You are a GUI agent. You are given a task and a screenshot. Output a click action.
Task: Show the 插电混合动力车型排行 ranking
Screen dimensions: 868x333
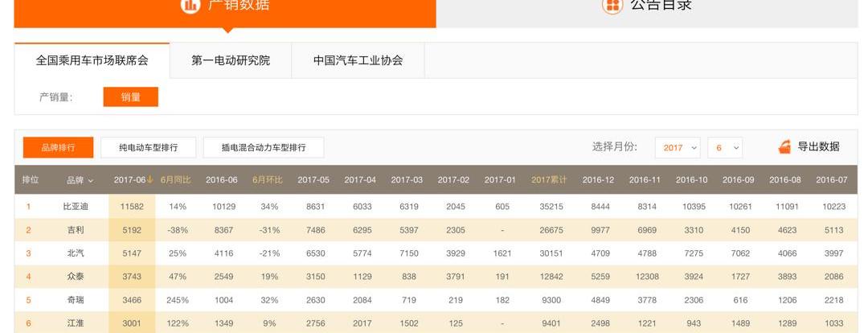tap(264, 147)
